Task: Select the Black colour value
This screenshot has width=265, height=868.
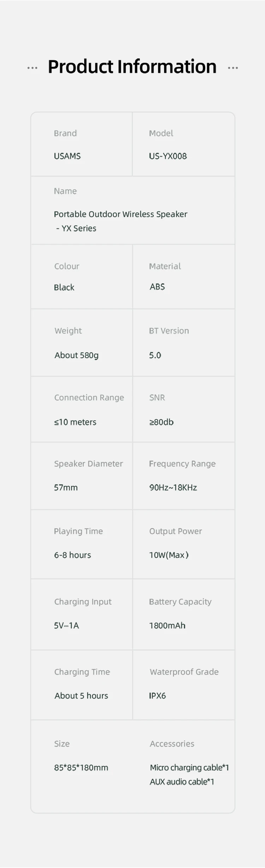Action: pos(64,287)
